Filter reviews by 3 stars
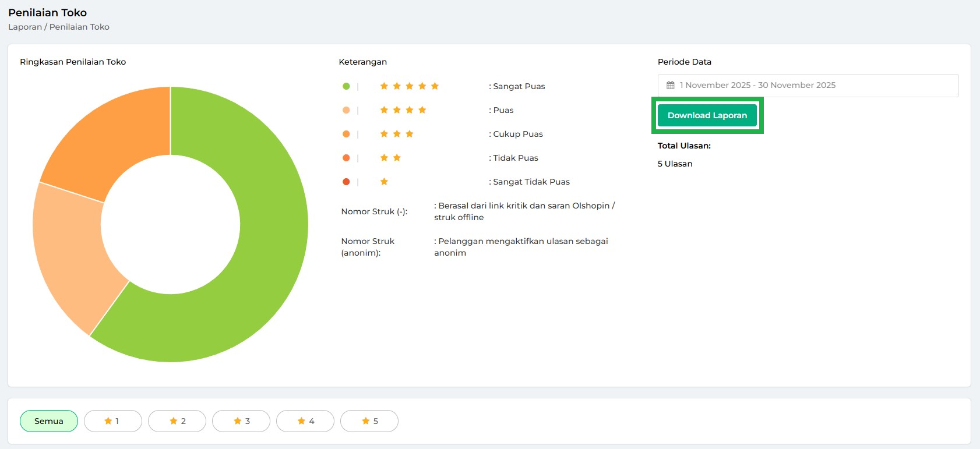The height and width of the screenshot is (449, 980). click(x=241, y=421)
